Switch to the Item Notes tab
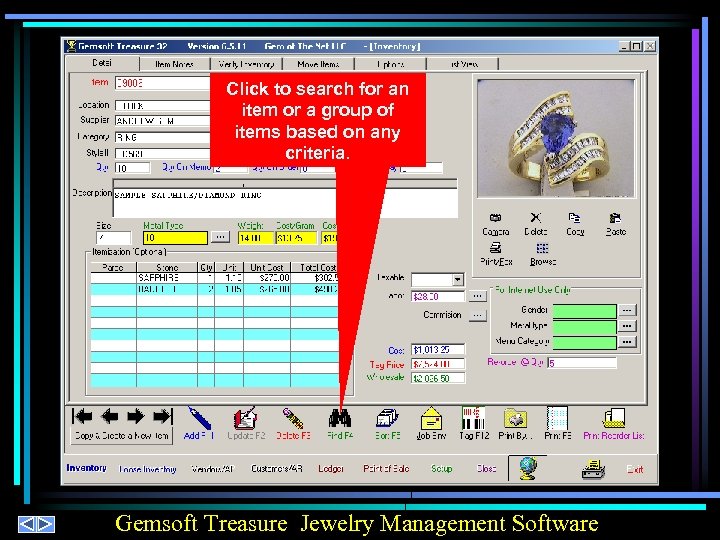 (x=174, y=64)
